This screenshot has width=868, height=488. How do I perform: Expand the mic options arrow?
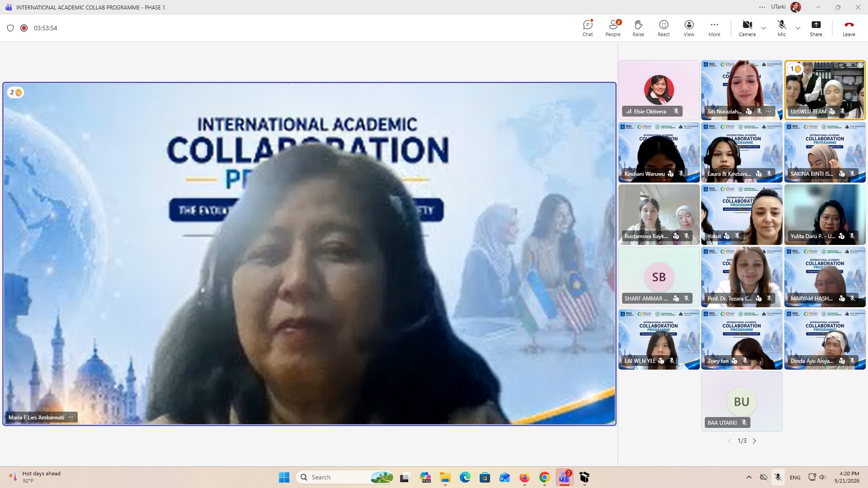point(798,28)
